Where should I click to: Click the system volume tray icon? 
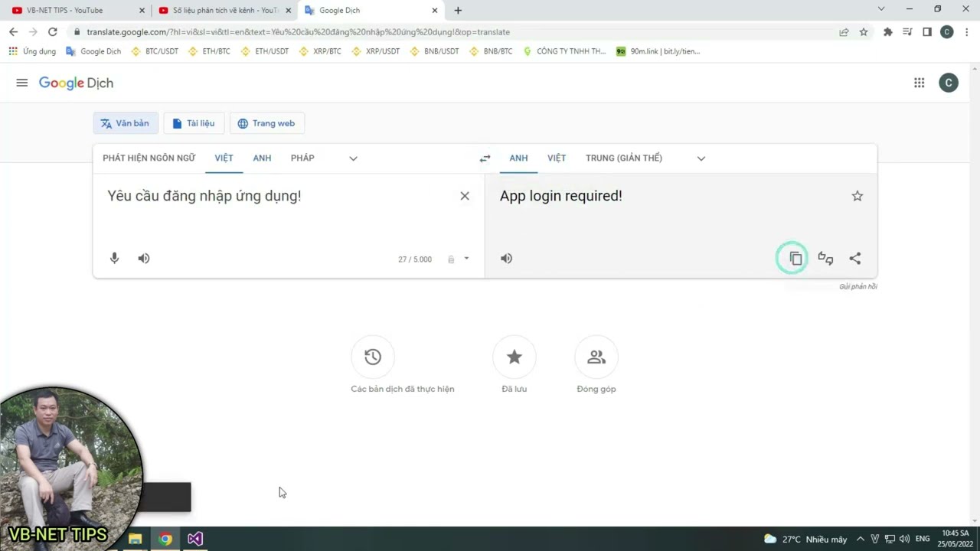pyautogui.click(x=904, y=539)
